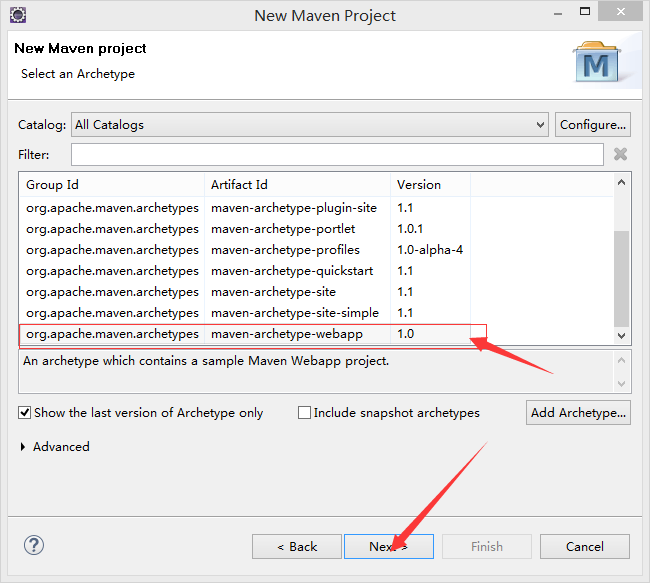Click the description box scroll up arrow

621,360
